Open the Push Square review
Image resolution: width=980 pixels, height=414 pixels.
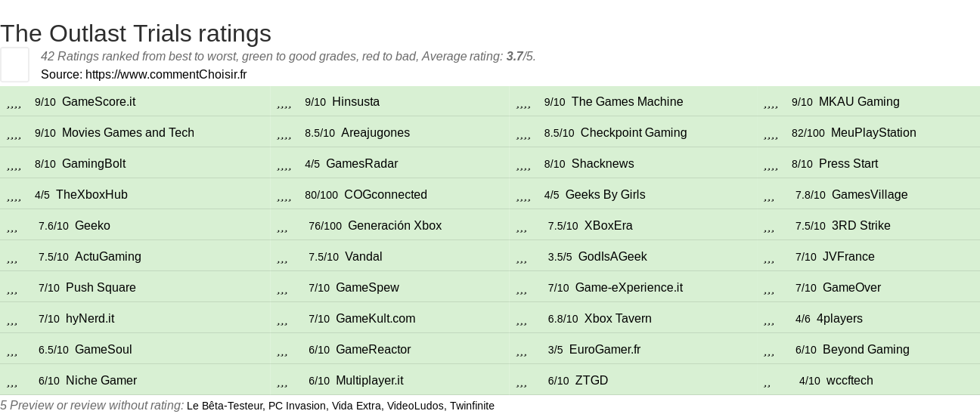pyautogui.click(x=101, y=288)
